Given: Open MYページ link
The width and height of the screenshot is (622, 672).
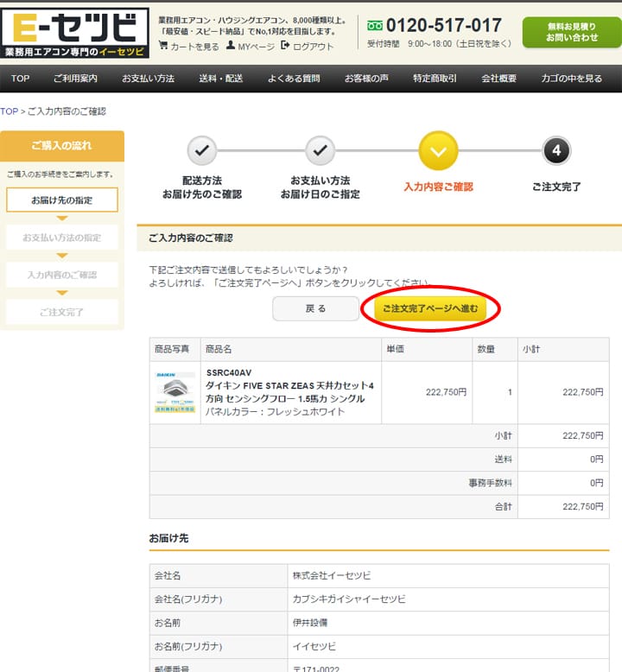Looking at the screenshot, I should click(256, 47).
